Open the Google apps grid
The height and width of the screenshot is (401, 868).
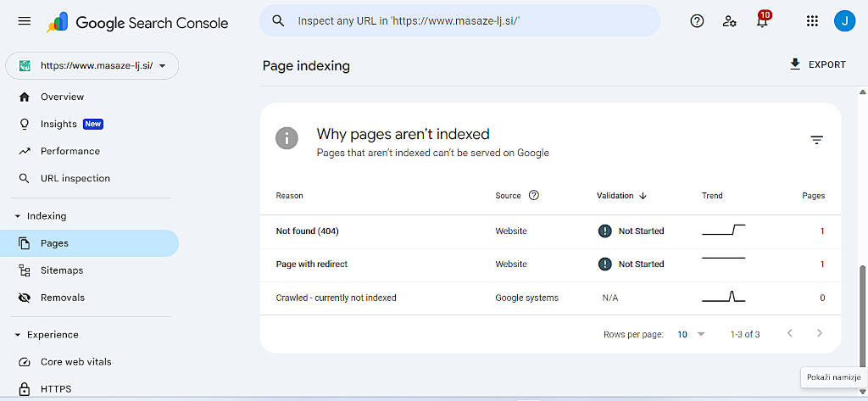(x=812, y=21)
